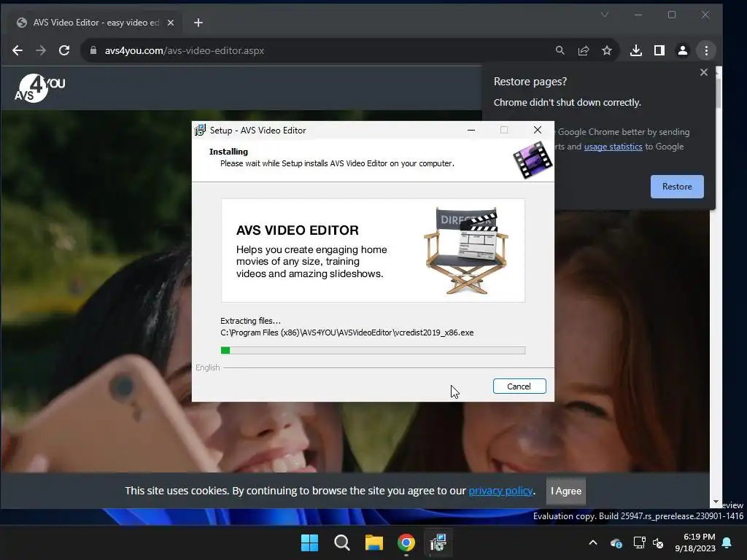747x560 pixels.
Task: Click the AVS VIDEO EDITOR heading in the installer
Action: (x=298, y=230)
